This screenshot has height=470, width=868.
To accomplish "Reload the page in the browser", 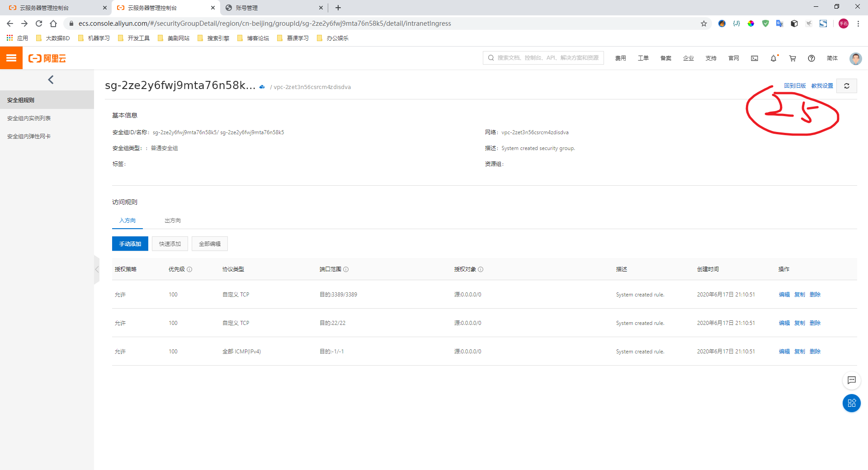I will click(39, 23).
